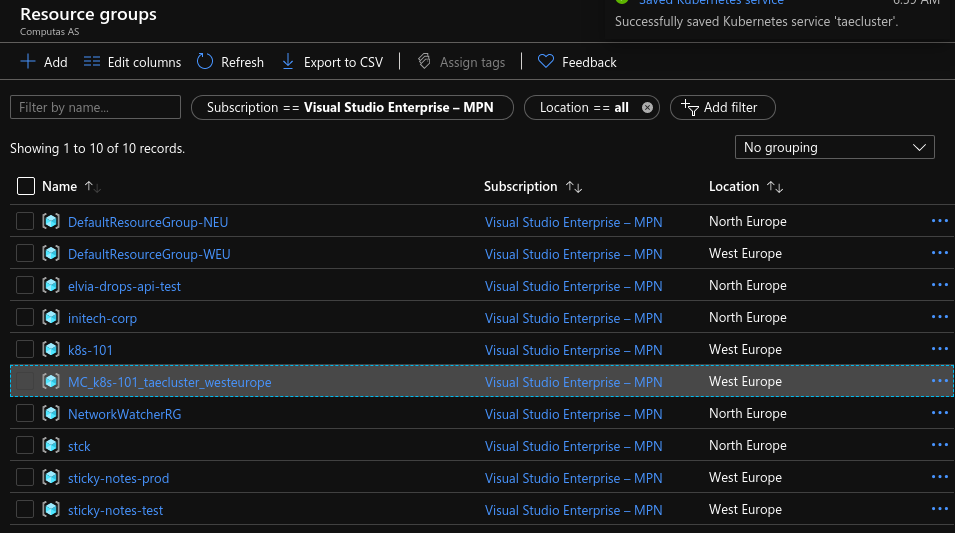Click the Export to CSV download icon
955x533 pixels.
288,62
